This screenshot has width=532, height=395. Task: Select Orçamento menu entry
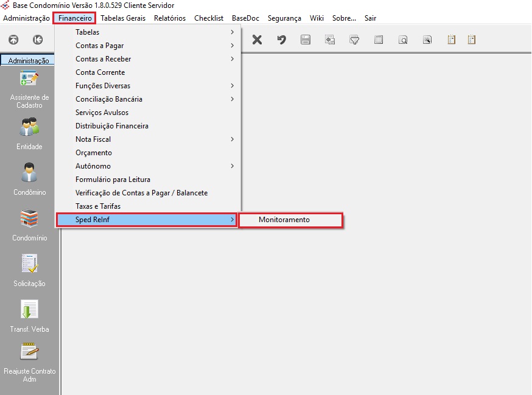[x=147, y=153]
